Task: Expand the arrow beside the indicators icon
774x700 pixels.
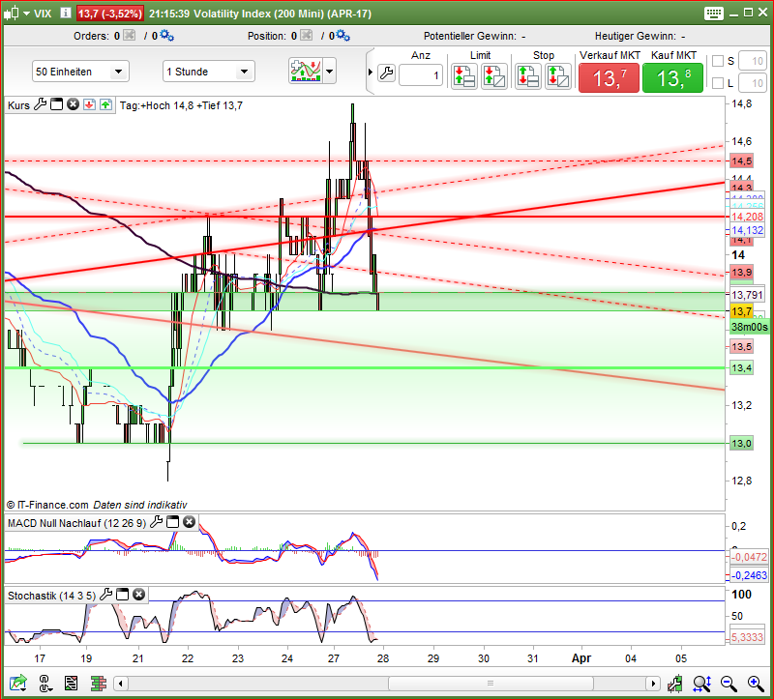Action: [x=330, y=71]
